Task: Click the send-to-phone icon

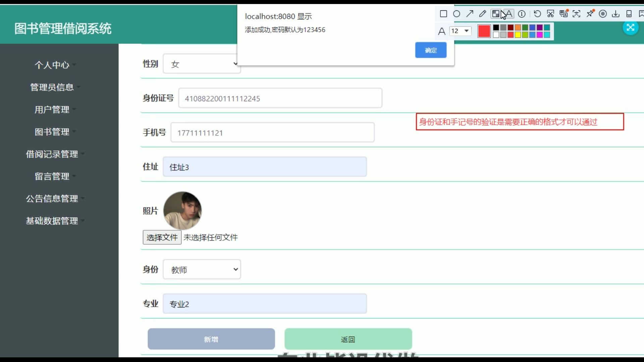Action: [x=629, y=14]
